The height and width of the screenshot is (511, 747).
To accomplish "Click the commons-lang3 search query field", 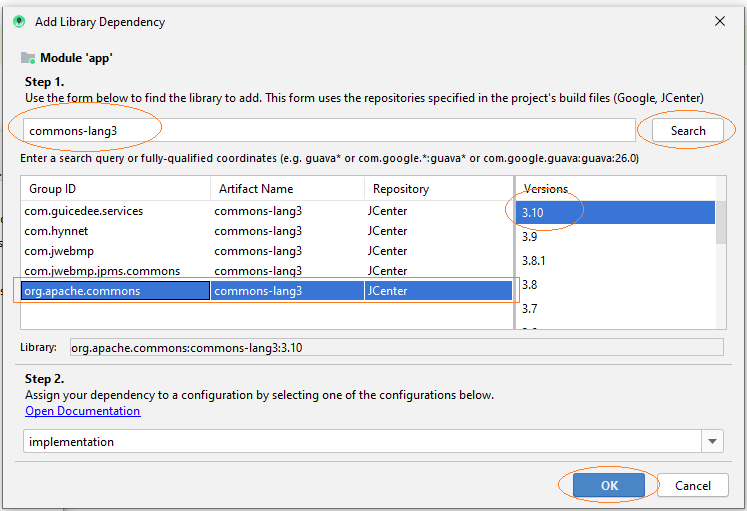I will 329,130.
